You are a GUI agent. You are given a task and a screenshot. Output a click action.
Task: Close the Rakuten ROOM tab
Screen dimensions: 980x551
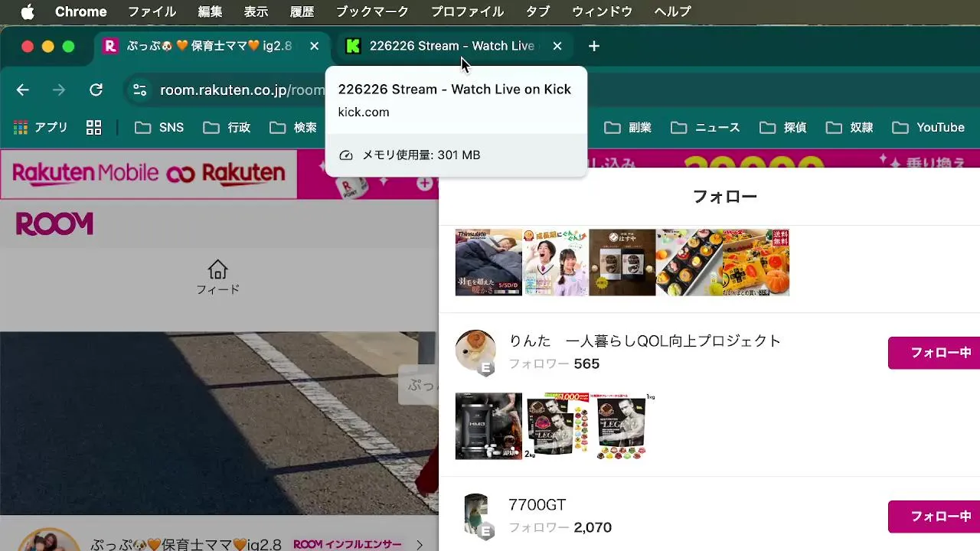pos(314,46)
